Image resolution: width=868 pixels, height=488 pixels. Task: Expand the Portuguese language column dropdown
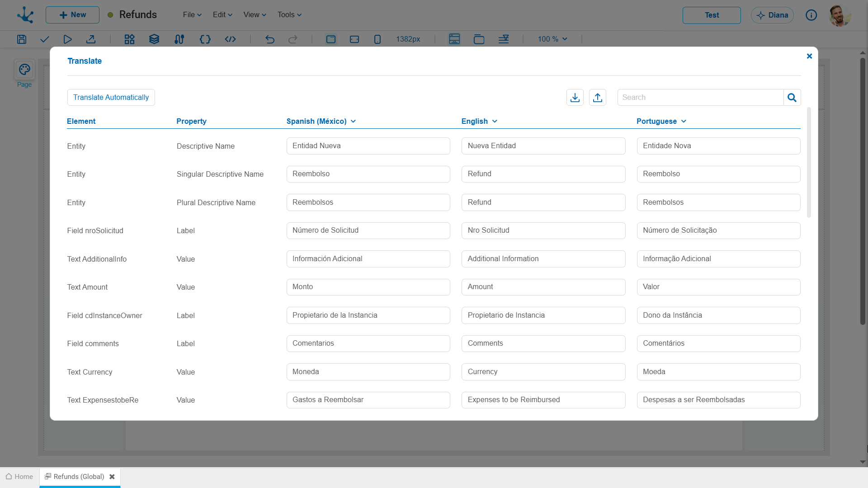point(684,121)
